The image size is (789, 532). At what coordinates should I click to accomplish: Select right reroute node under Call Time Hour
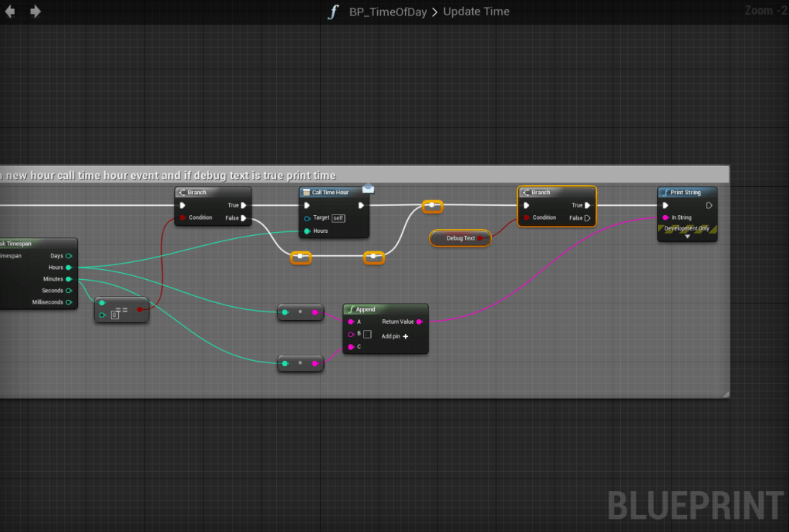[x=373, y=257]
